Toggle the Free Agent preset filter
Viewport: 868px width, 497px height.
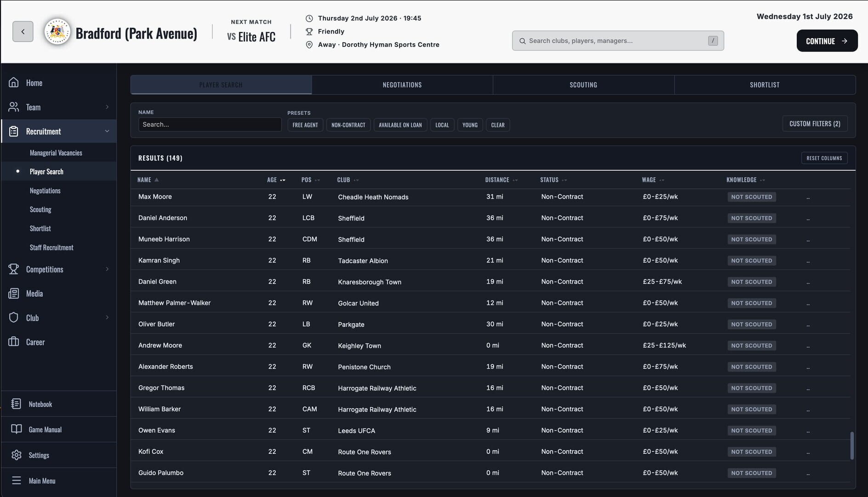click(x=305, y=125)
